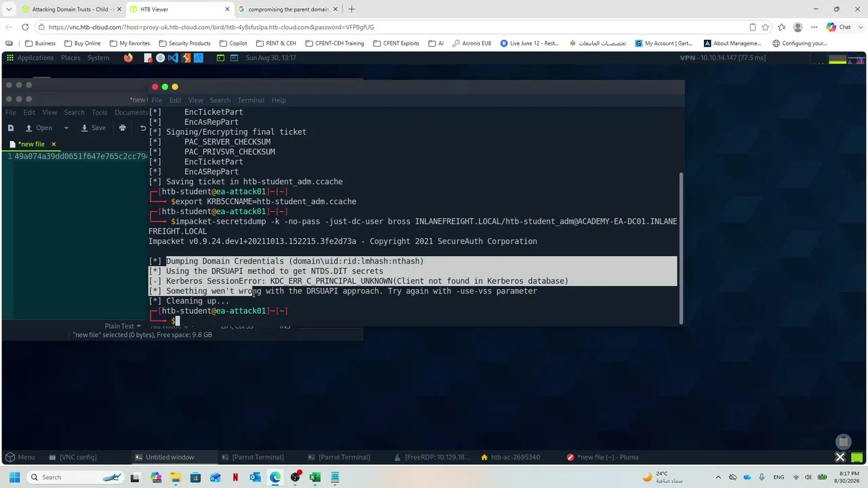Viewport: 868px width, 488px height.
Task: Open the blue PowerShell launcher in panel
Action: (234, 58)
